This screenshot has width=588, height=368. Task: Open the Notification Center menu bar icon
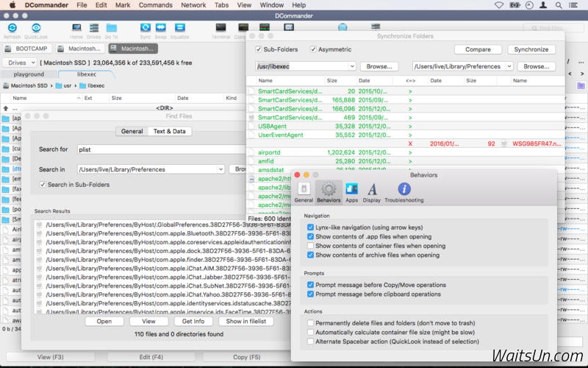click(573, 5)
